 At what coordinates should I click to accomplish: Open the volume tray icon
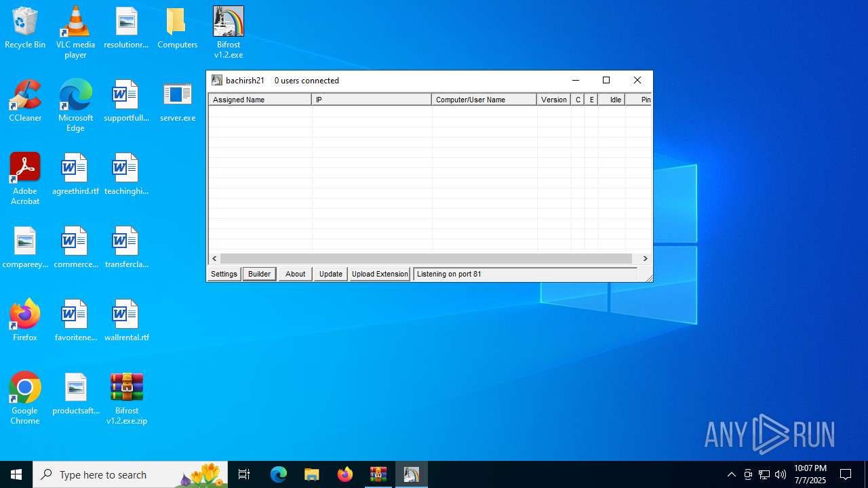[781, 474]
